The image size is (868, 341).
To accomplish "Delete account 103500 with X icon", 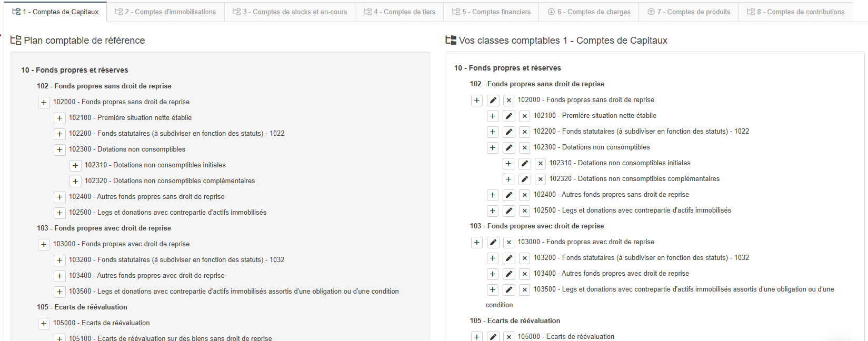I will (524, 290).
